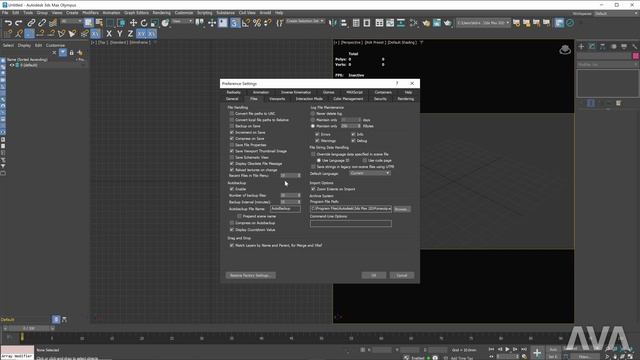Toggle Increment on Save checkbox
This screenshot has height=360, width=640.
[231, 132]
